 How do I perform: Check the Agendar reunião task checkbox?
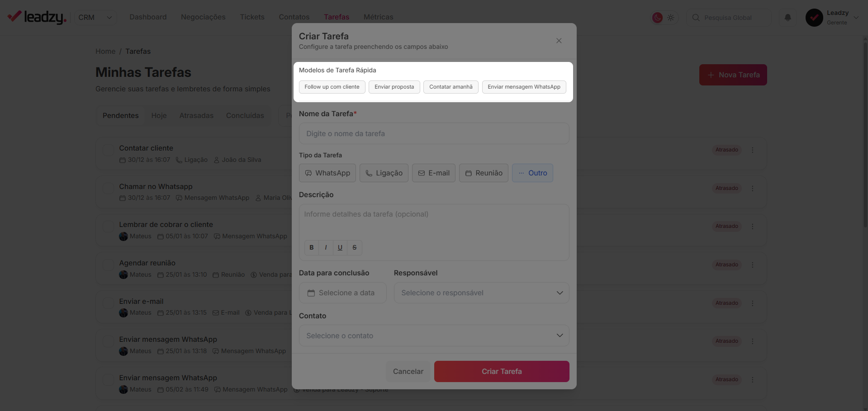click(x=108, y=265)
